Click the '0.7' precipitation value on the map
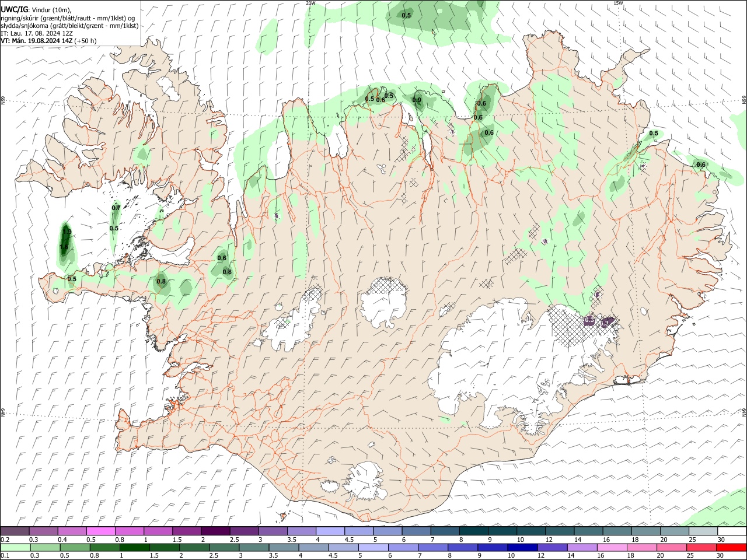This screenshot has width=747, height=560. 116,208
